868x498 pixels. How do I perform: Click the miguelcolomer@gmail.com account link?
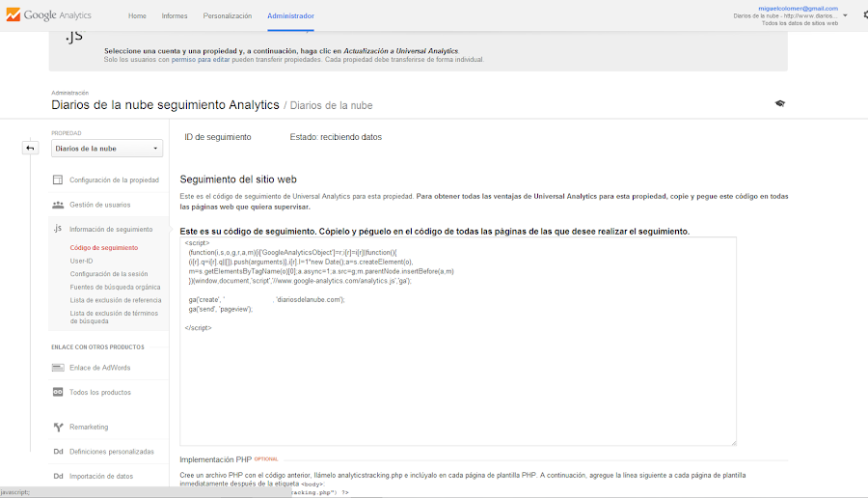[x=798, y=9]
